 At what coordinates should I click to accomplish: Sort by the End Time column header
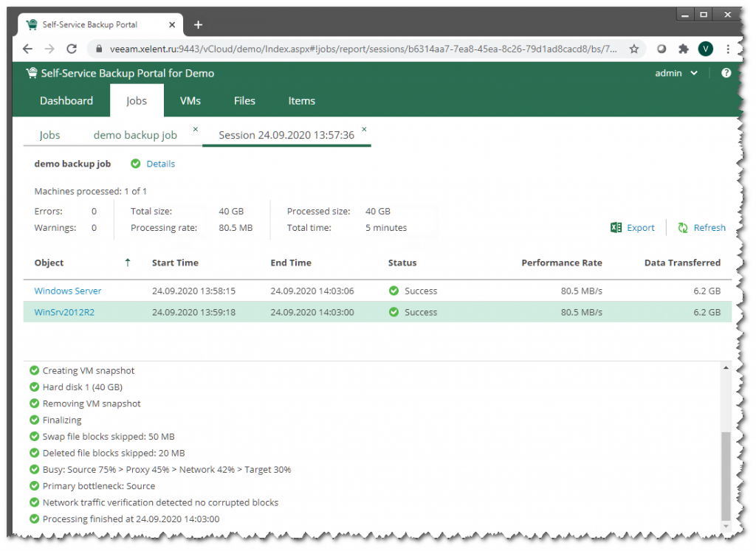tap(291, 263)
